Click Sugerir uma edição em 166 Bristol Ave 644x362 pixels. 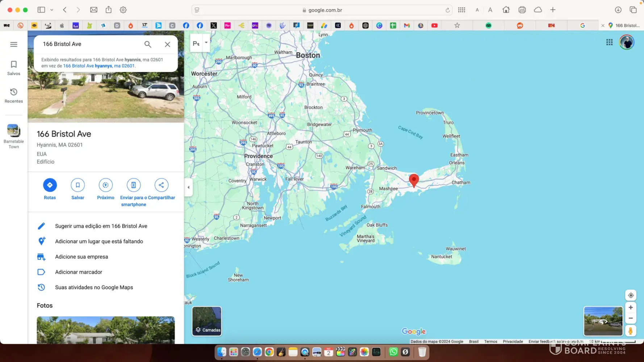coord(101,226)
